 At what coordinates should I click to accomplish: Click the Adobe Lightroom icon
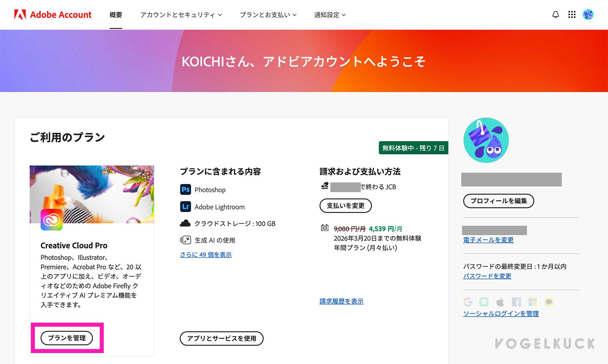(x=185, y=207)
